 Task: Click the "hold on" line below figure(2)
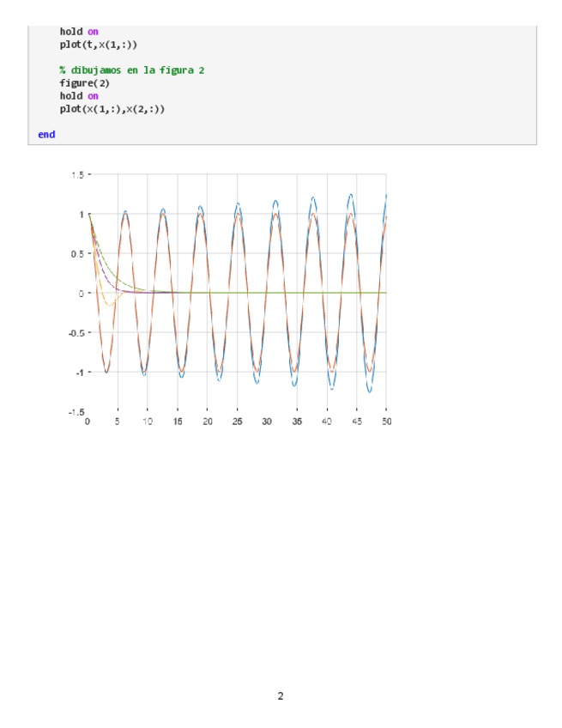tap(78, 96)
